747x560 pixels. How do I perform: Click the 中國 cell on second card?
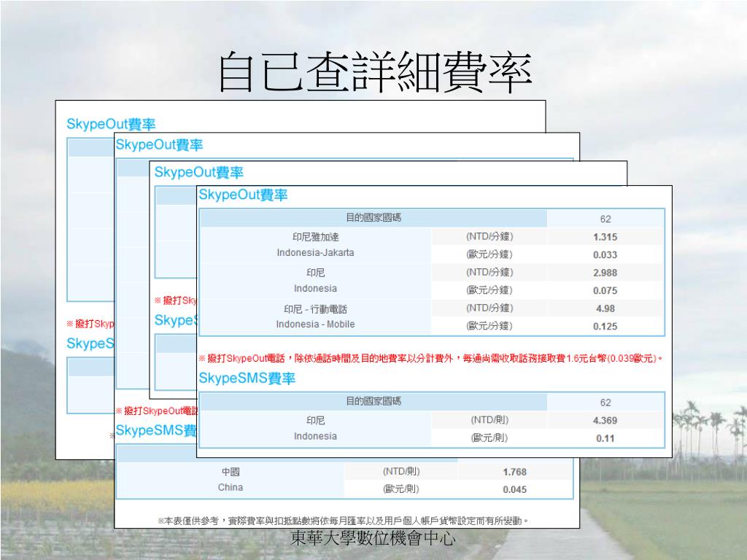click(x=231, y=472)
